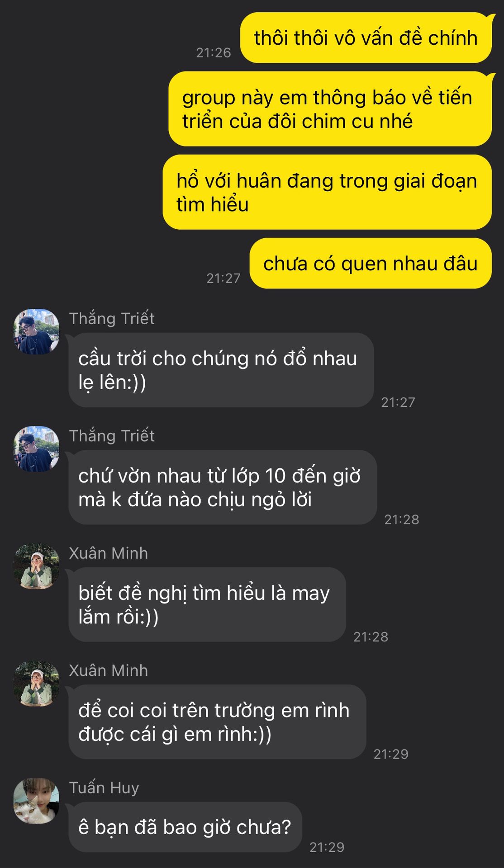Select the 'ê bạn đã bao giờ chưa?' message
Screen dimensions: 504x868
[x=185, y=827]
